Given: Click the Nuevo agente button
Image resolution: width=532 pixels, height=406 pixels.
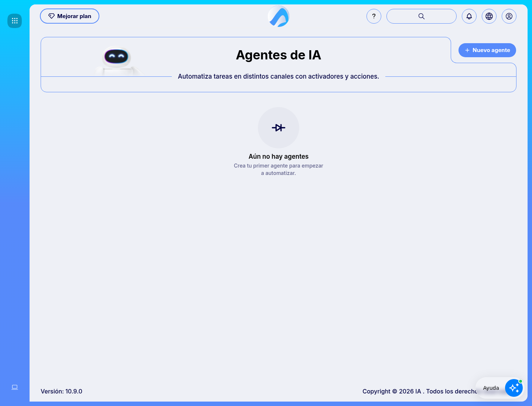Looking at the screenshot, I should click(x=487, y=50).
